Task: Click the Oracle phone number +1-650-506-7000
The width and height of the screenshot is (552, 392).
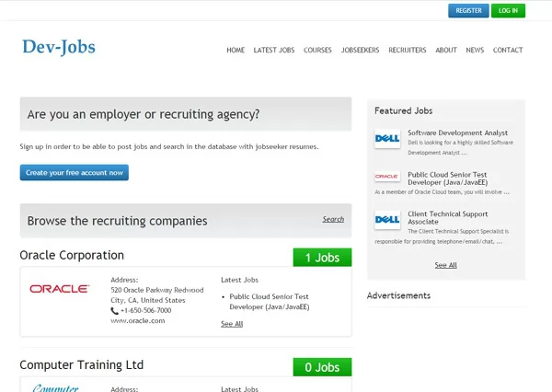Action: (145, 310)
